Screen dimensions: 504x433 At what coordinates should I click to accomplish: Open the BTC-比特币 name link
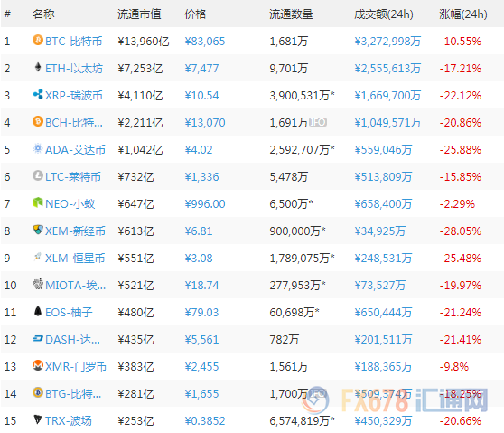[x=73, y=42]
